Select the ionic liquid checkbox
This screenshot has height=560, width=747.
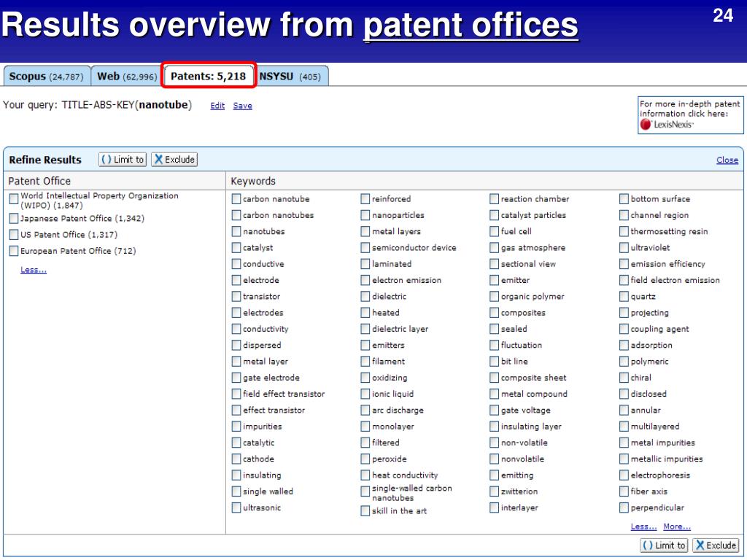coord(365,394)
